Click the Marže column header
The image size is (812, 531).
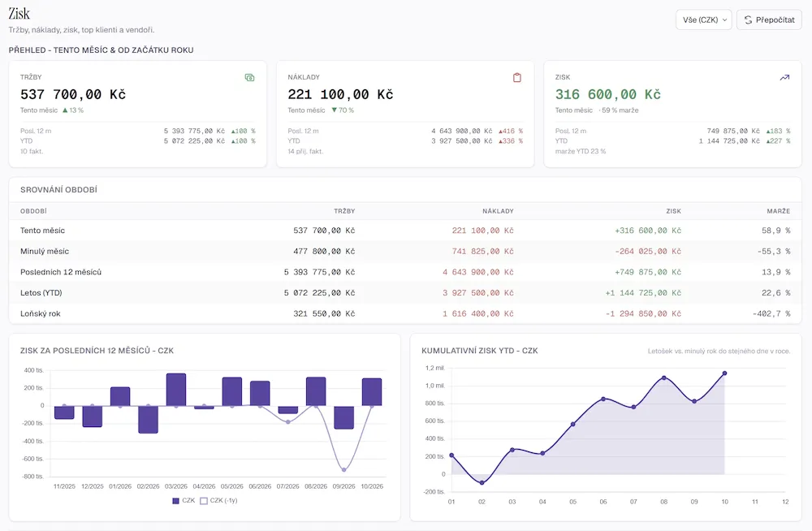pos(779,211)
